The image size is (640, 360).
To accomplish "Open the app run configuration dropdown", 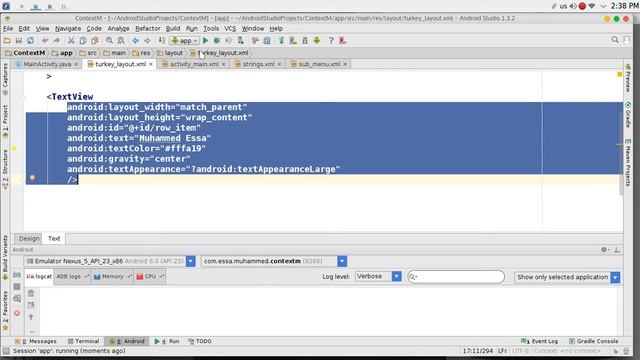I will pos(185,40).
